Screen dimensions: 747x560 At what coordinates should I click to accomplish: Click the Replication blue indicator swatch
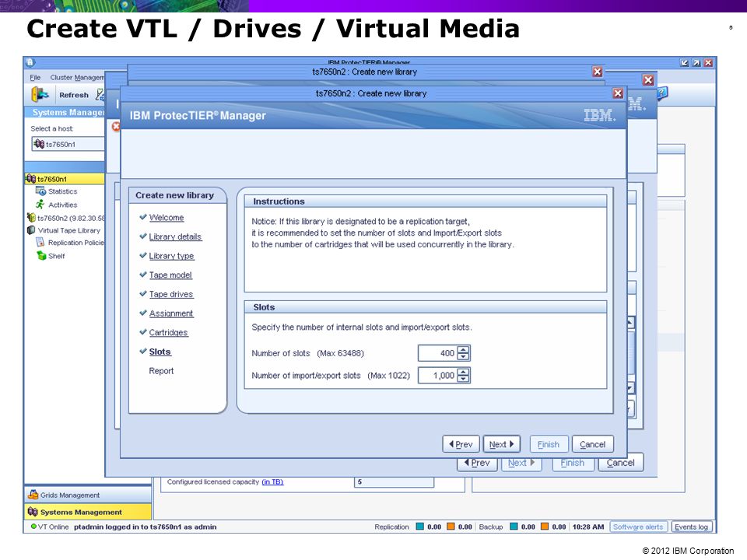[x=419, y=527]
